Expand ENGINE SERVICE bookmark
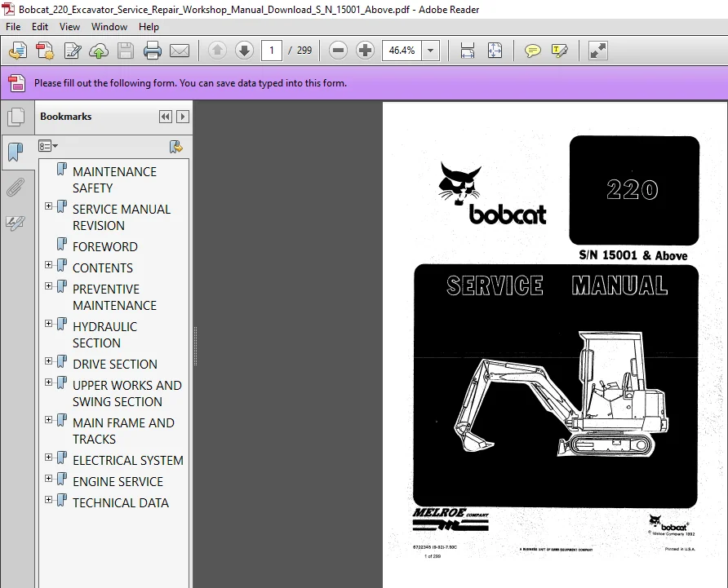 point(48,478)
